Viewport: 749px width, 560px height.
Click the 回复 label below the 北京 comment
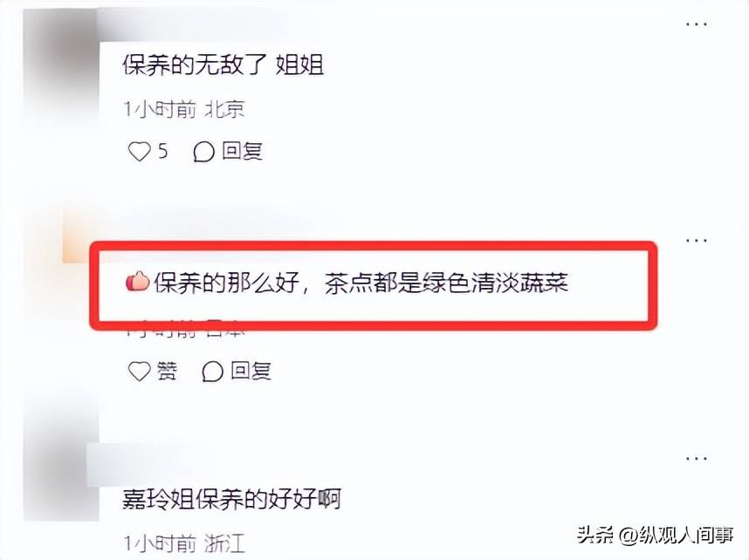coord(242,151)
